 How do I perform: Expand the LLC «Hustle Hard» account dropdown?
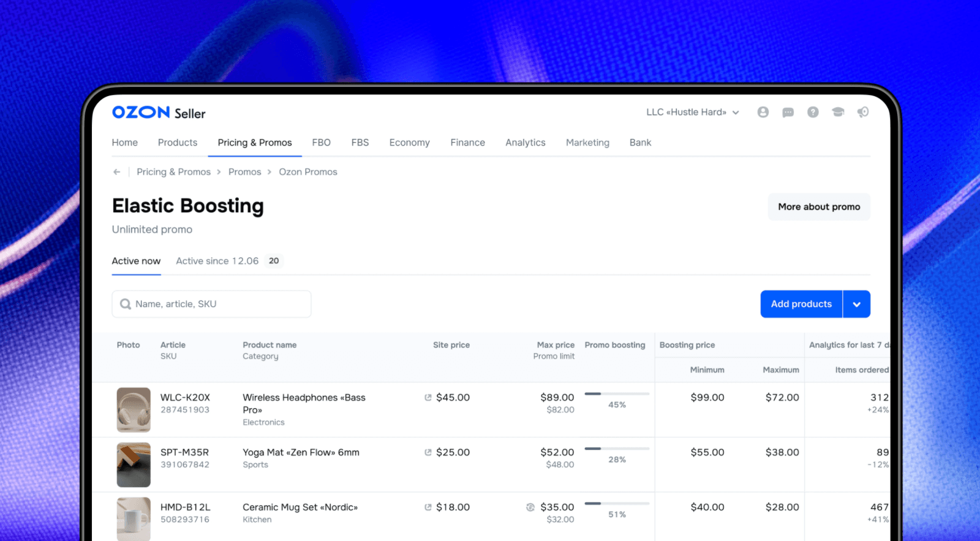[x=693, y=112]
